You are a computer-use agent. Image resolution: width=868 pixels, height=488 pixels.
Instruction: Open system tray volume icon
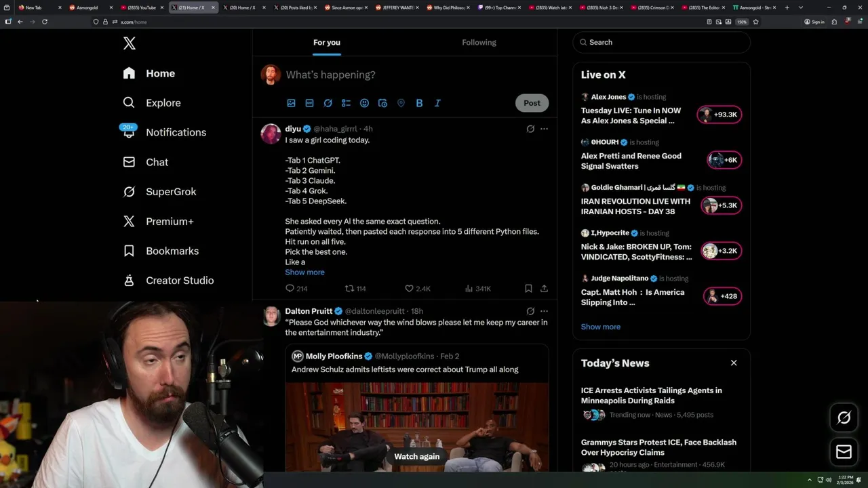click(x=828, y=480)
